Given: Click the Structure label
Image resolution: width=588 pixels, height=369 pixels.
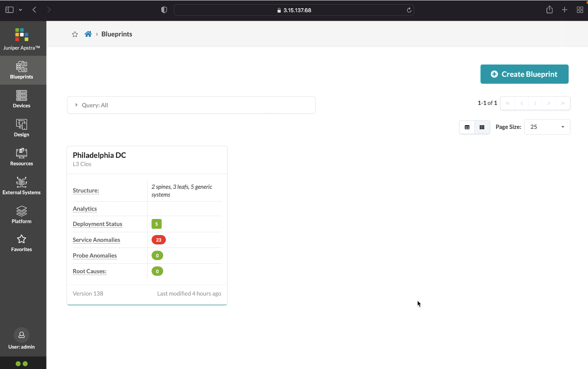Looking at the screenshot, I should (86, 191).
